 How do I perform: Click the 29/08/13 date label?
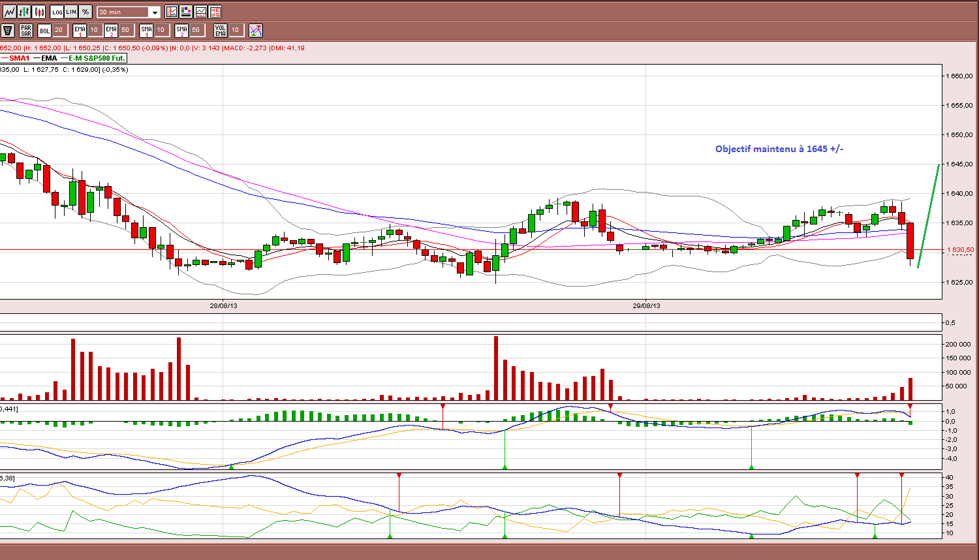click(646, 305)
